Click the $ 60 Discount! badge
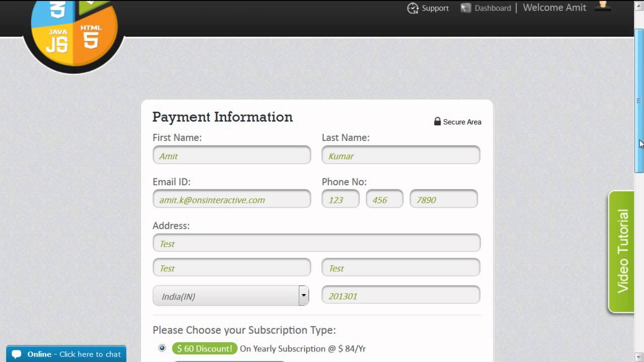This screenshot has height=362, width=644. [204, 348]
